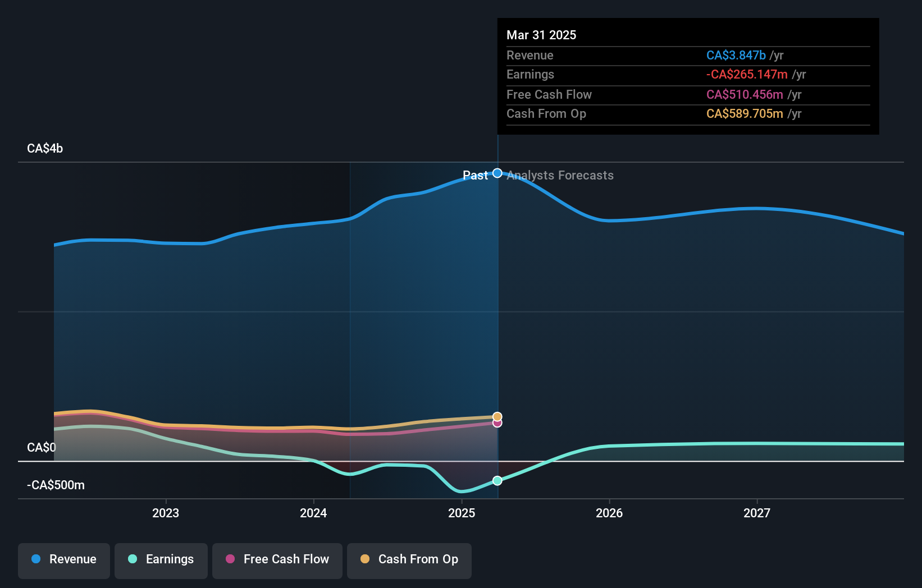Click the Cash From Op data point marker
Image resolution: width=922 pixels, height=588 pixels.
tap(497, 416)
